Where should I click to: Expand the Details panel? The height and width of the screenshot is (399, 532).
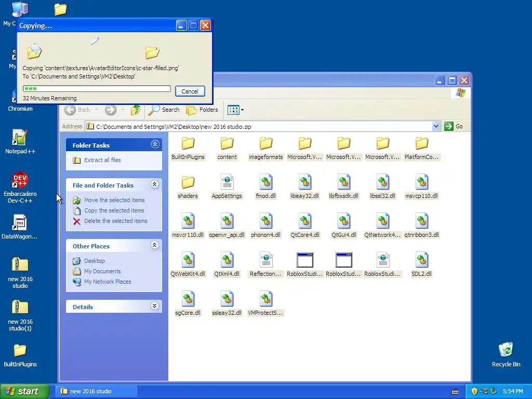tap(155, 306)
